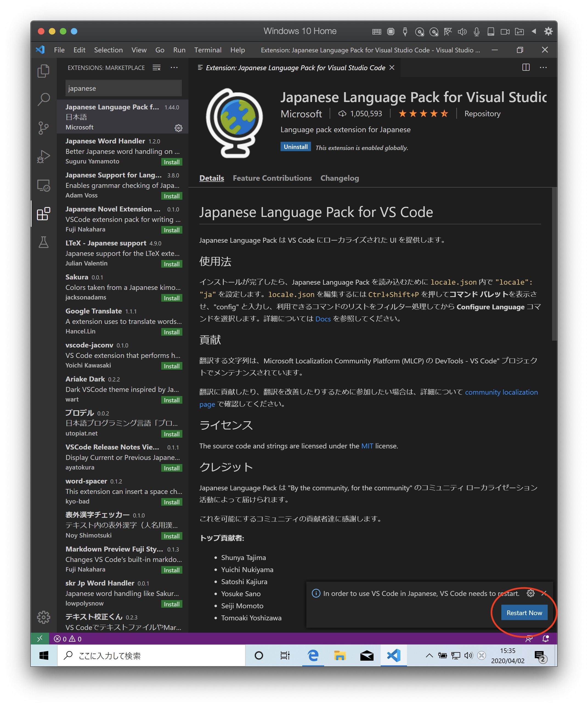The height and width of the screenshot is (707, 588).
Task: Open Extensions panel more actions menu
Action: click(x=174, y=68)
